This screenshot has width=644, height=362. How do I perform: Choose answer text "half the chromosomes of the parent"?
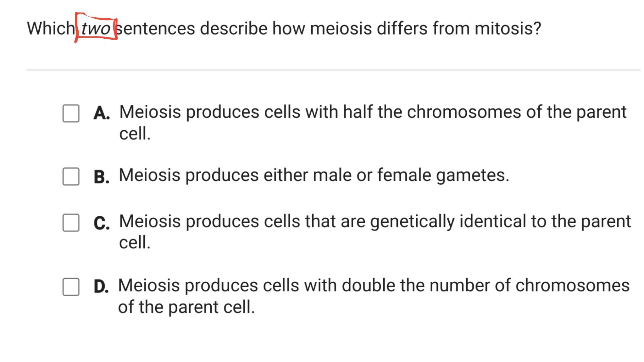pos(484,112)
